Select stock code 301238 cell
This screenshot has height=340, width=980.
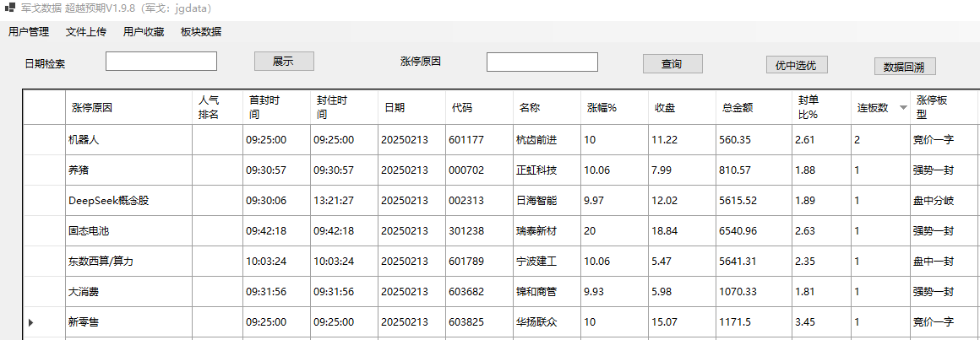[479, 231]
